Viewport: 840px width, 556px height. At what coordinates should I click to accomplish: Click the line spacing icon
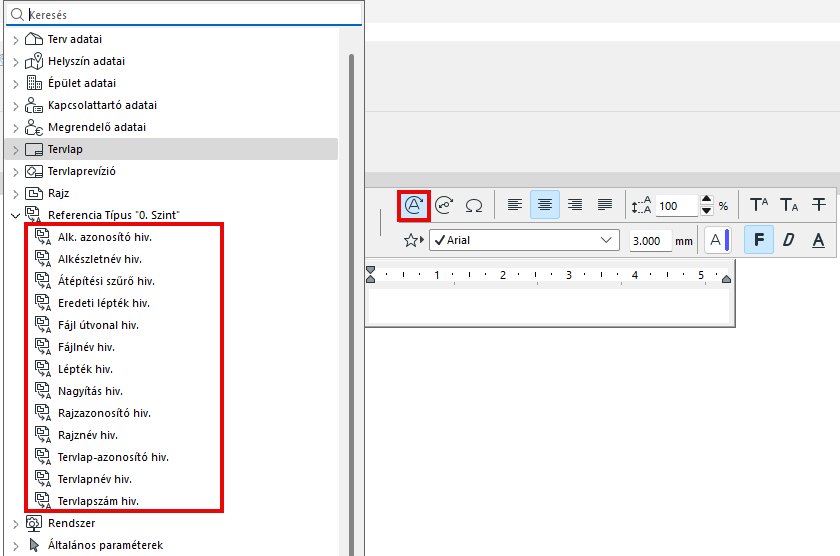641,205
